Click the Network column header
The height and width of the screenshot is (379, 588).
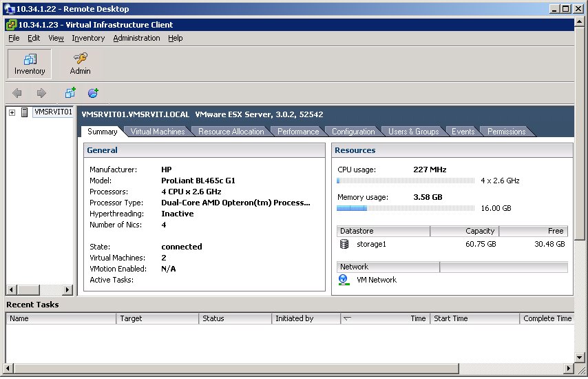tap(388, 267)
